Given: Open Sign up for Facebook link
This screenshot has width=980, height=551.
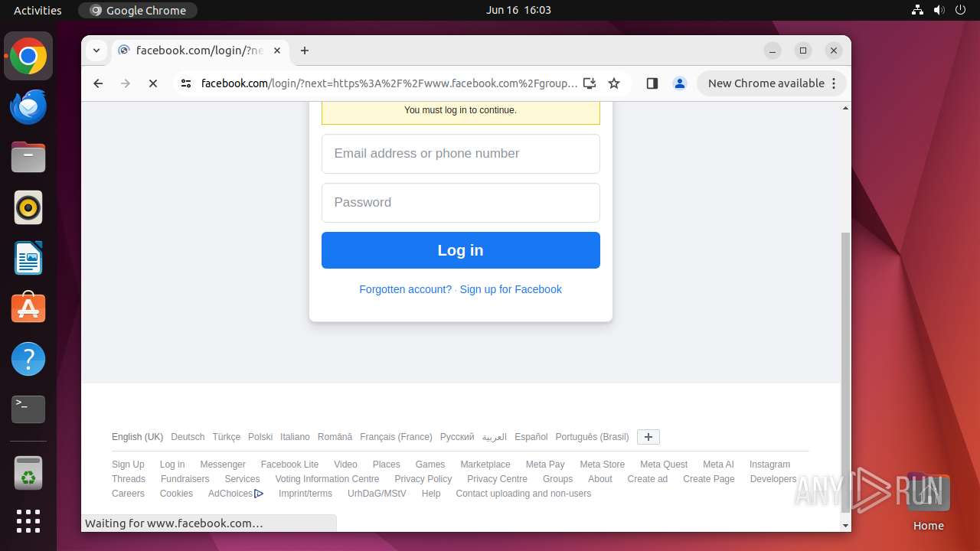Looking at the screenshot, I should click(511, 289).
